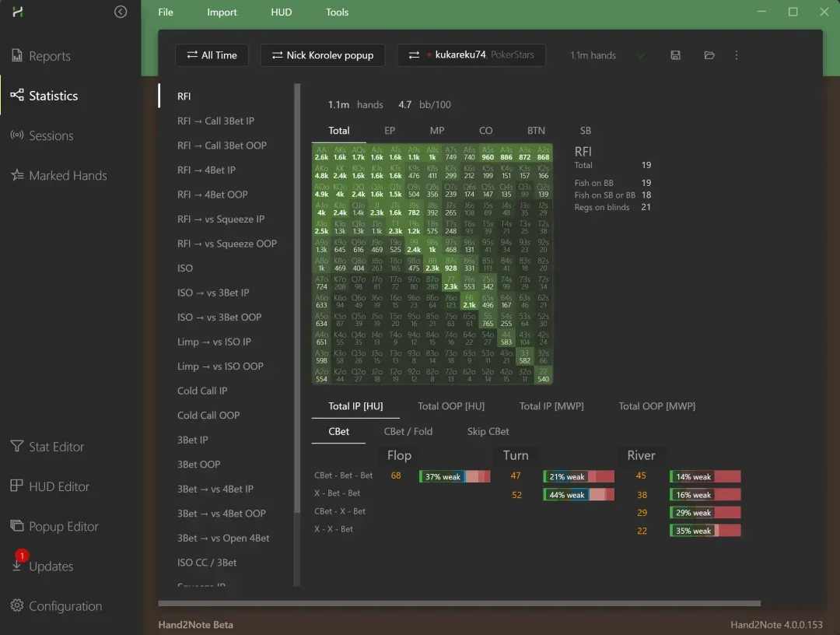Viewport: 840px width, 635px height.
Task: Open the three-dot more options menu
Action: click(737, 55)
